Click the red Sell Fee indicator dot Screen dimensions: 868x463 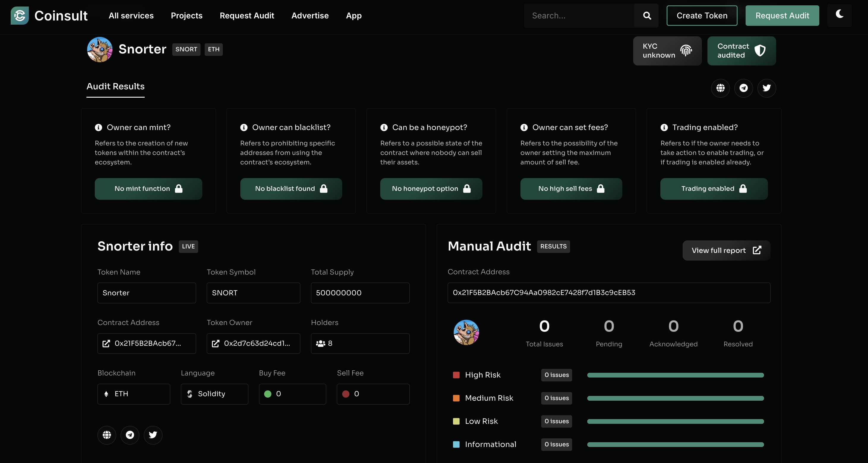[346, 394]
